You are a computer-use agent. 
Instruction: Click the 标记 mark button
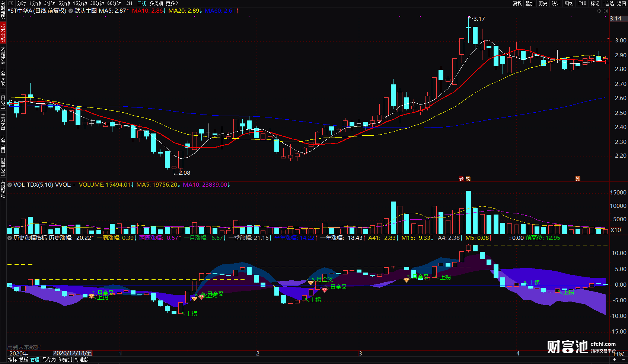[595, 3]
